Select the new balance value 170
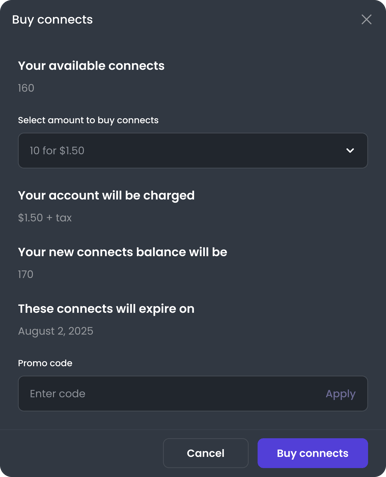Screen dimensions: 386x477 (26, 274)
